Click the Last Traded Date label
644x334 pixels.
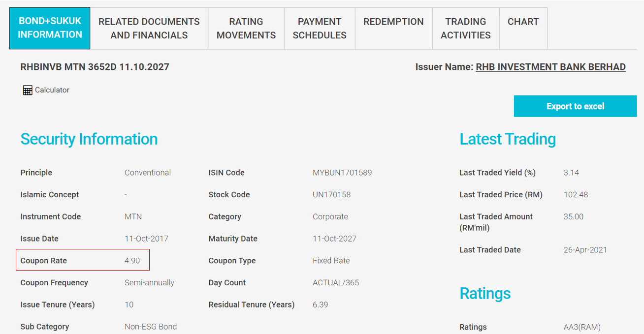click(x=490, y=250)
